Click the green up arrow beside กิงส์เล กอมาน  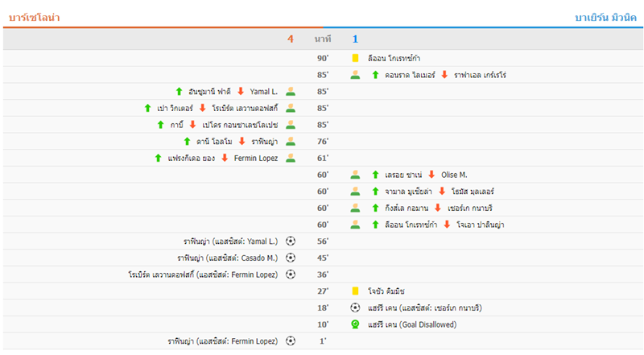click(375, 208)
